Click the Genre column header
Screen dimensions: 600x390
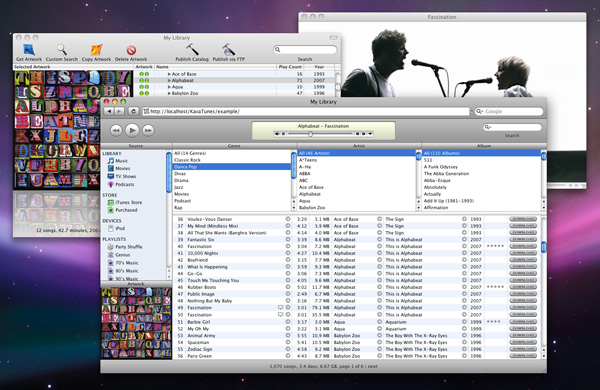(235, 146)
